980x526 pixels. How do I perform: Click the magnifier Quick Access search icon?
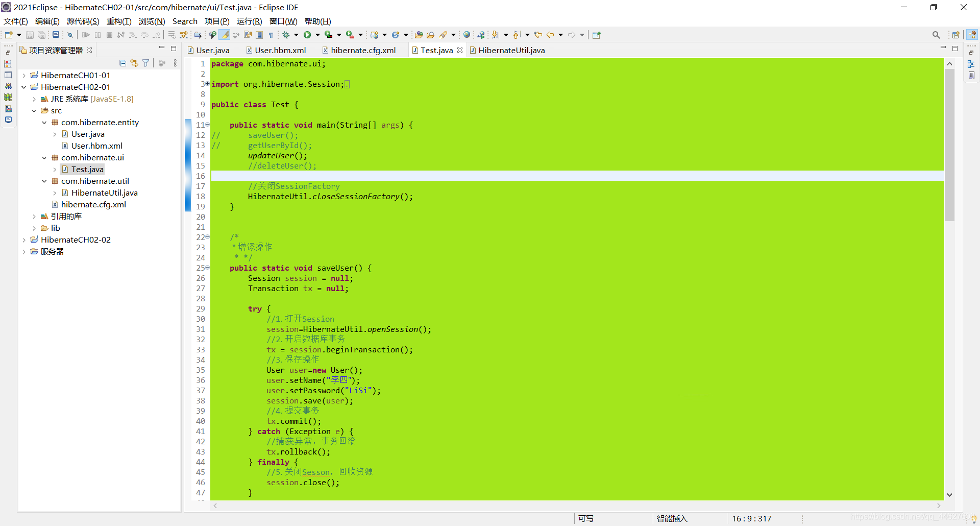pyautogui.click(x=936, y=35)
